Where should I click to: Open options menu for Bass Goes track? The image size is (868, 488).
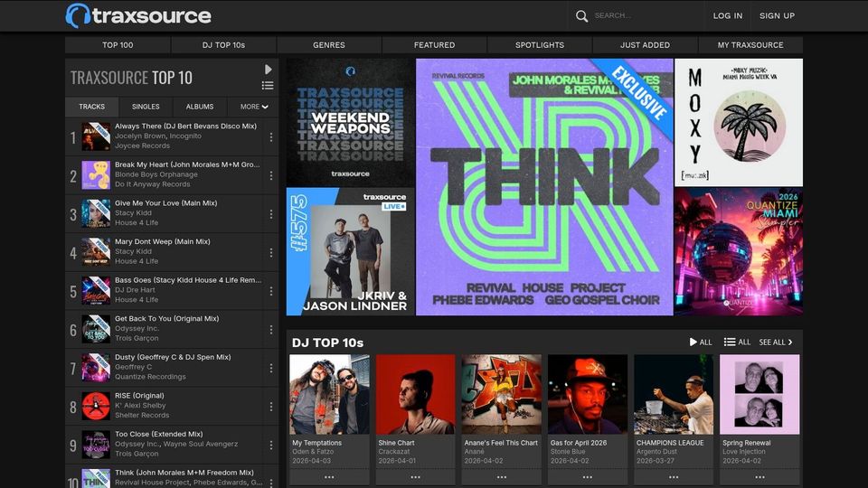[270, 290]
